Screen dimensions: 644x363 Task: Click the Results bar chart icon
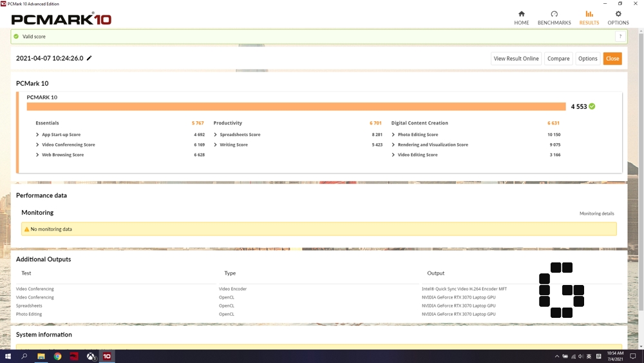point(589,14)
